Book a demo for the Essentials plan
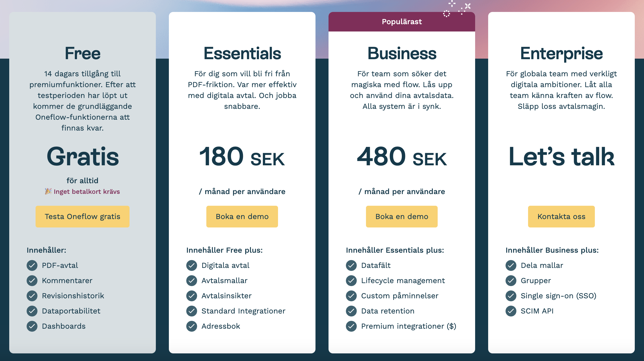The height and width of the screenshot is (361, 644). pyautogui.click(x=242, y=216)
